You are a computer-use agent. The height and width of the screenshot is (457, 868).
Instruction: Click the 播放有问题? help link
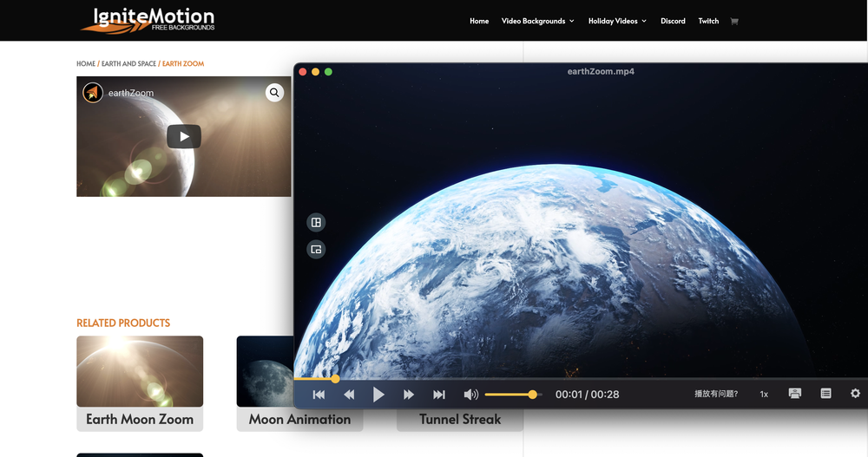pos(716,395)
